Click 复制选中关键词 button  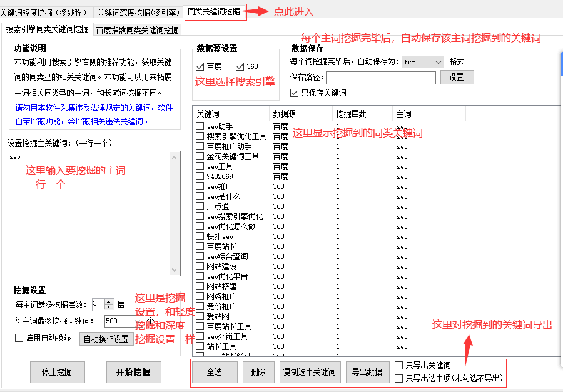click(x=310, y=372)
